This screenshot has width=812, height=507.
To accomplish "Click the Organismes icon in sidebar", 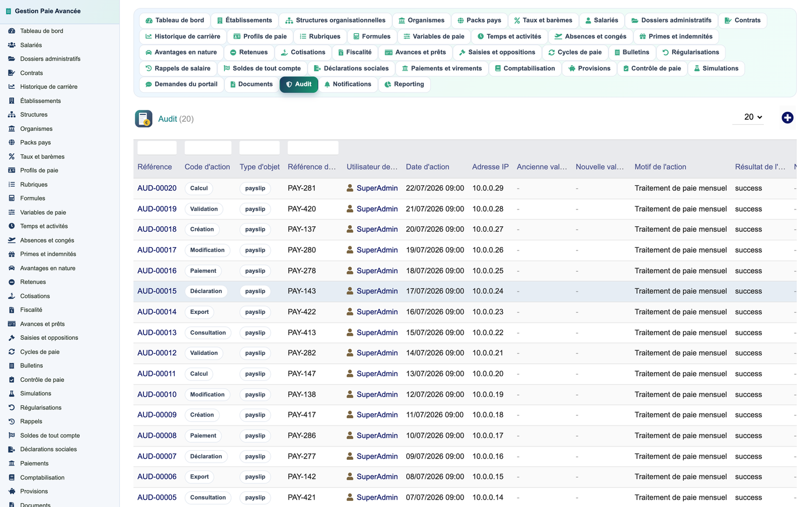I will (12, 129).
